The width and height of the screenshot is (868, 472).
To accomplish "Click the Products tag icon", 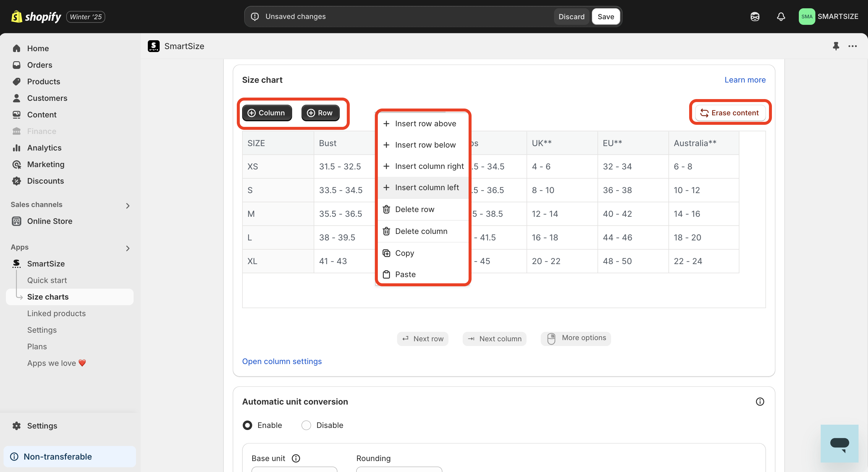I will (17, 81).
